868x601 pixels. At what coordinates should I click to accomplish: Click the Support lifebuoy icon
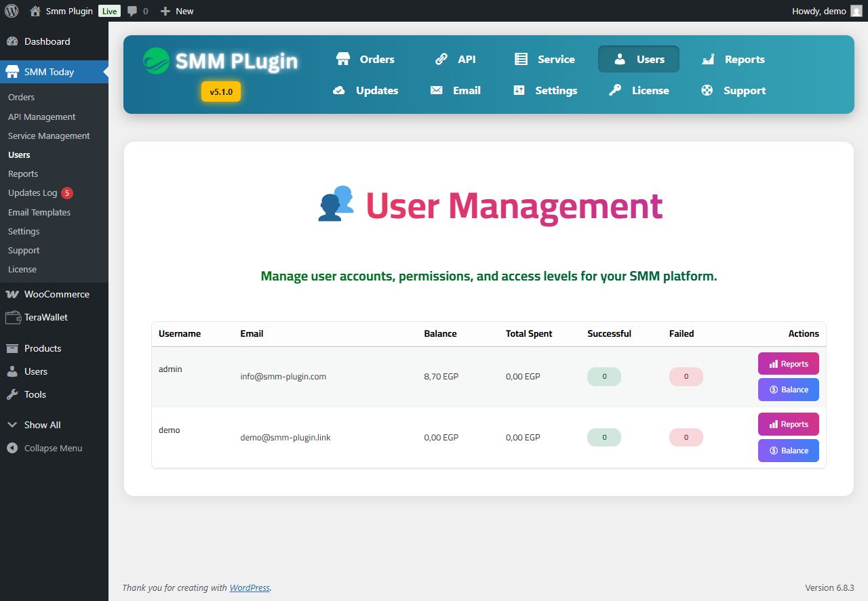click(707, 90)
